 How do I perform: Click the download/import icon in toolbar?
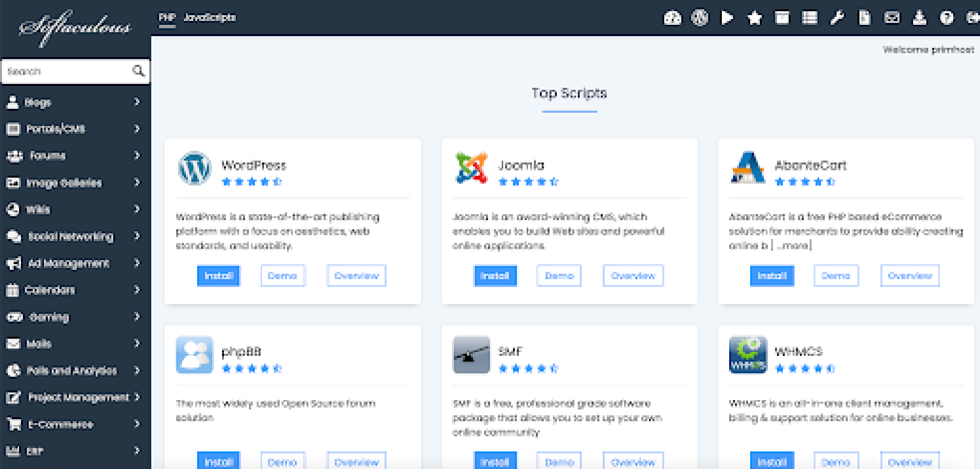click(919, 19)
